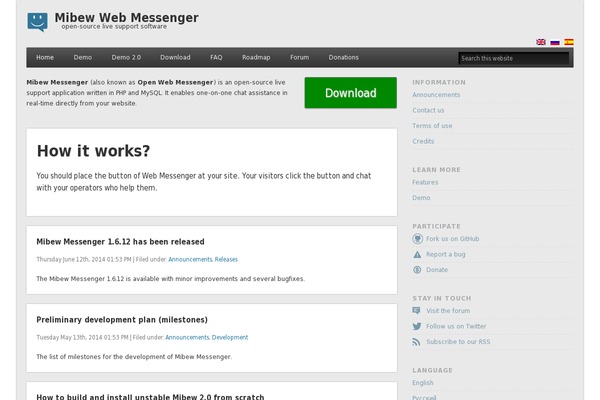The height and width of the screenshot is (400, 600).
Task: Go to Download in the navigation bar
Action: pos(175,57)
